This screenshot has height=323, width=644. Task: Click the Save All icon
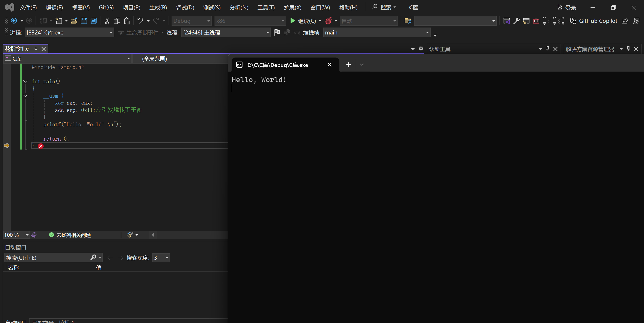(94, 21)
